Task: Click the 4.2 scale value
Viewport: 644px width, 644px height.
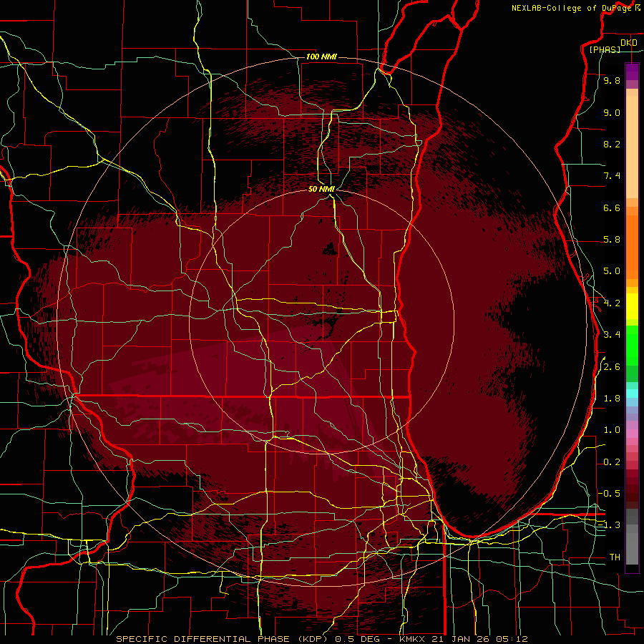Action: pyautogui.click(x=612, y=303)
